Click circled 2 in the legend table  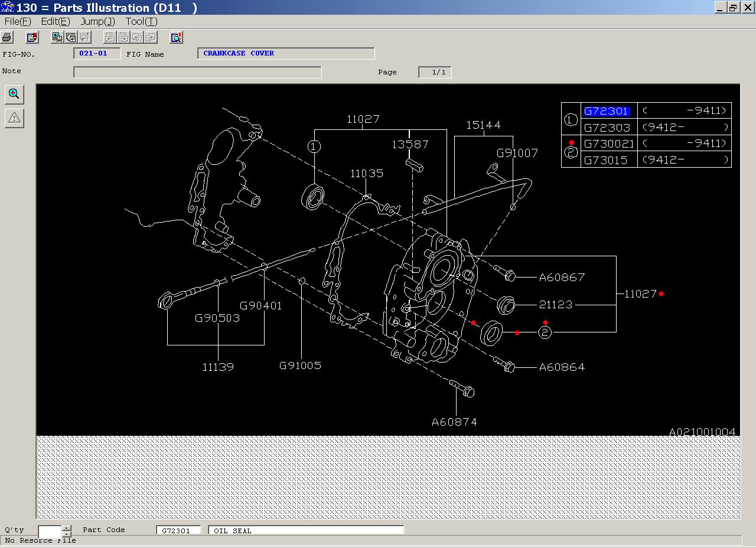tap(571, 152)
